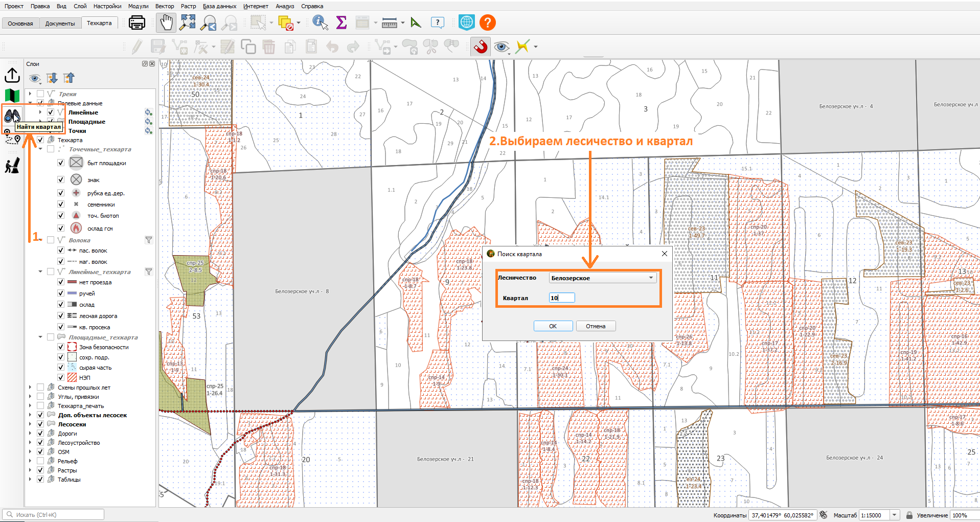980x522 pixels.
Task: Open the Identify Features tool
Action: (320, 22)
